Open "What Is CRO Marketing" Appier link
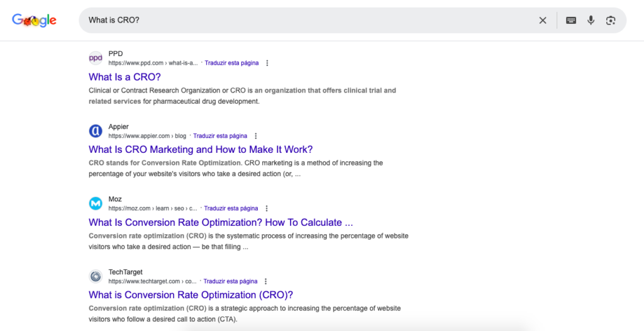 [200, 149]
